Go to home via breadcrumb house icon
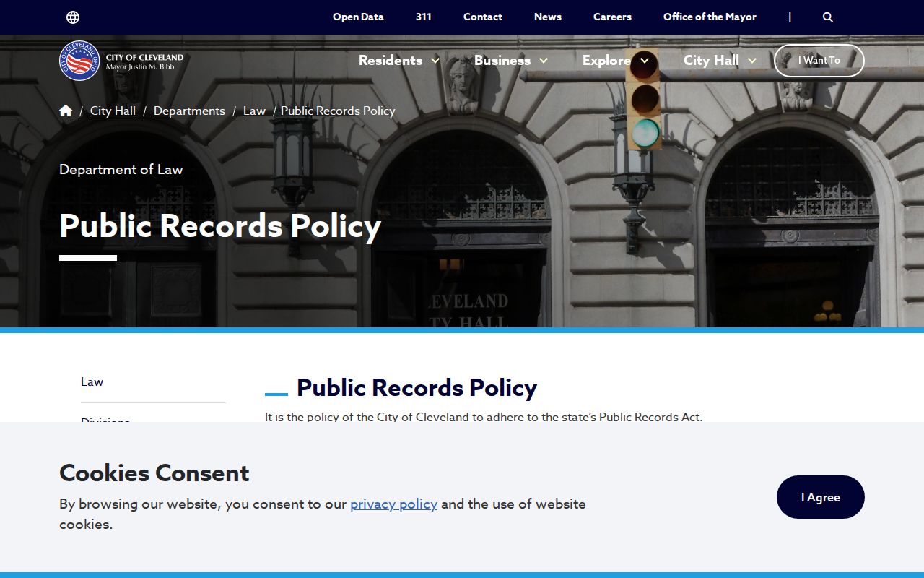Viewport: 924px width, 578px height. [x=66, y=111]
